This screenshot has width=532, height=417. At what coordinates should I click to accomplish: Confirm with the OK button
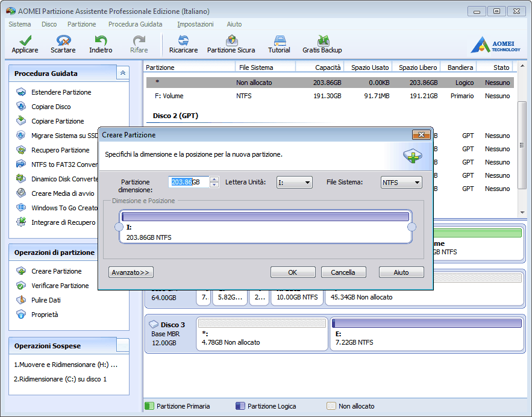[293, 272]
